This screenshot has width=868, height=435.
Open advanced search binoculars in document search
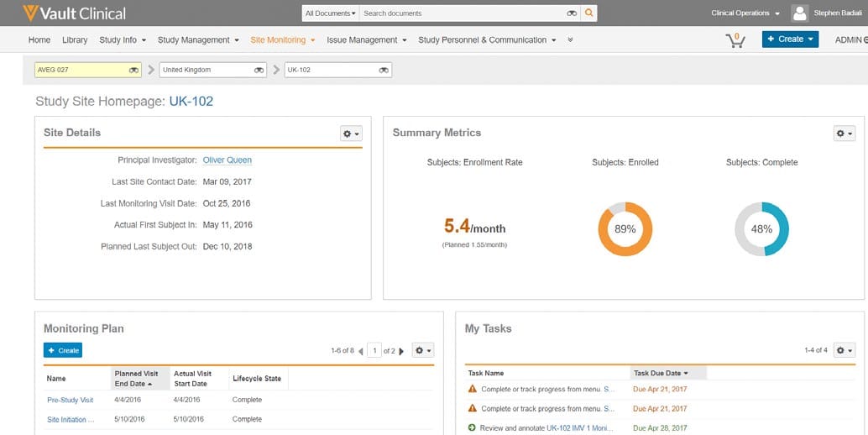click(x=572, y=13)
